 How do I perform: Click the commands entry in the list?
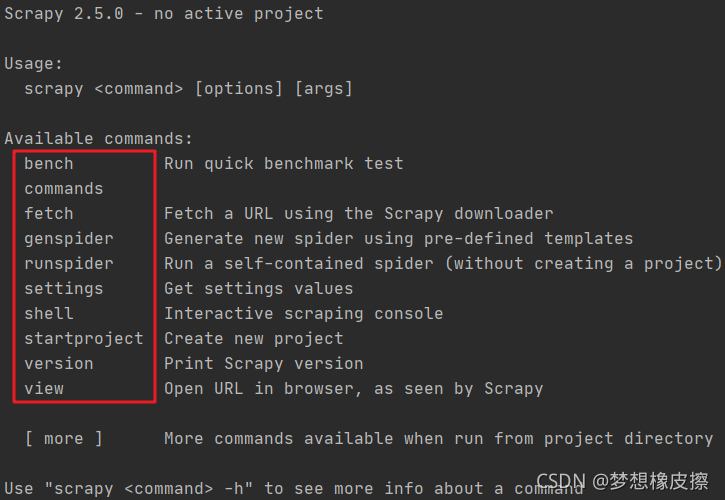coord(64,188)
